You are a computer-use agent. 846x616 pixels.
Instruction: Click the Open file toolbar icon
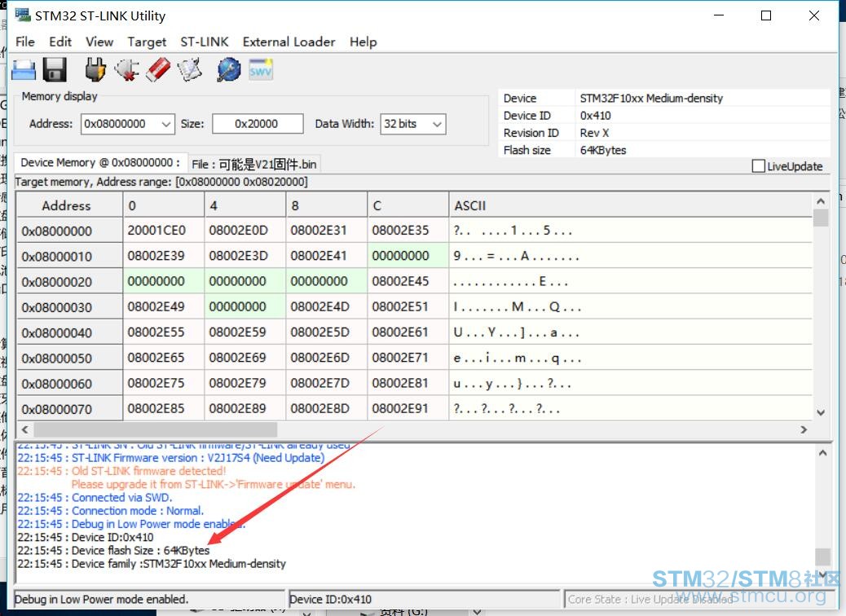tap(23, 70)
